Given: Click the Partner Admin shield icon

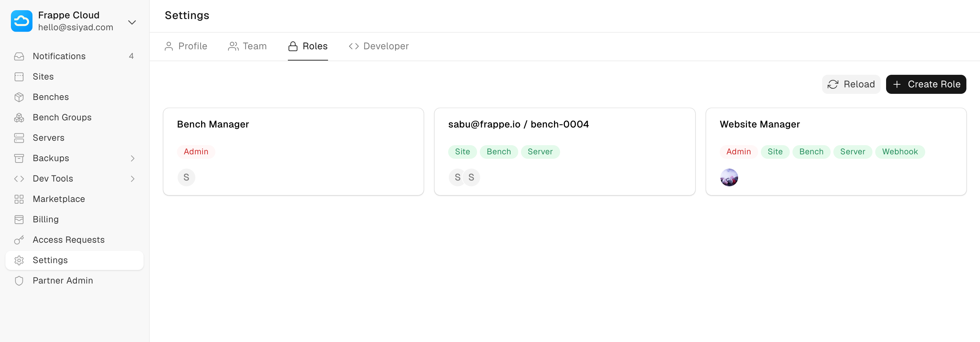Looking at the screenshot, I should 19,281.
